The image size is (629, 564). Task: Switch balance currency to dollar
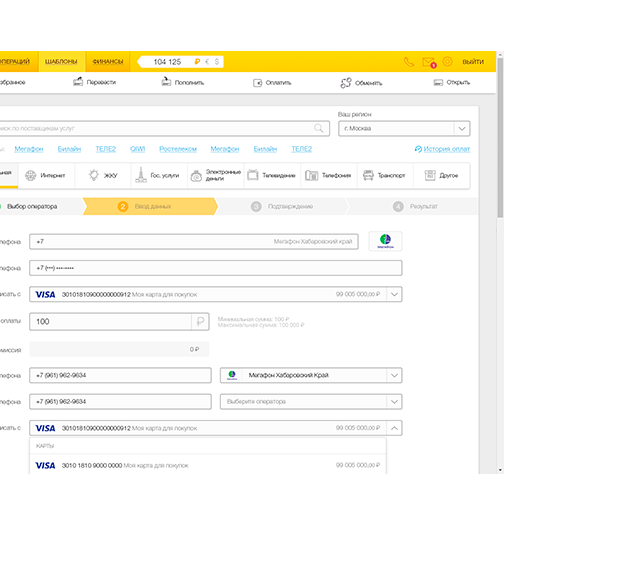(216, 62)
